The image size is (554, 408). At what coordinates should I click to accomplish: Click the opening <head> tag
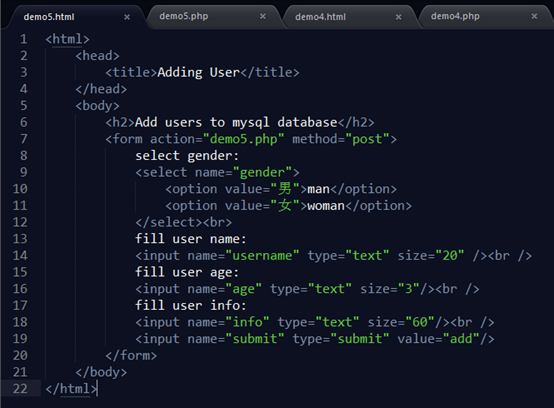(x=97, y=56)
